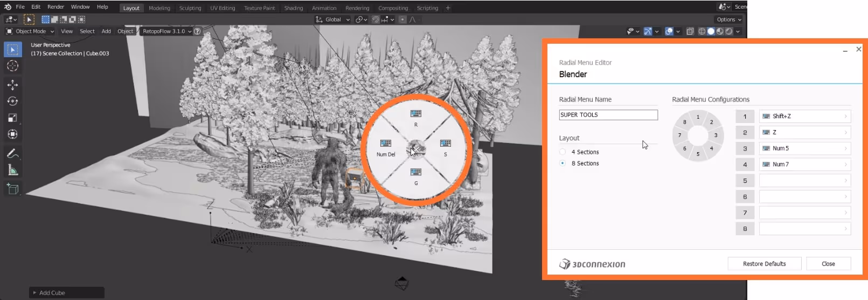Select the Measure tool
Viewport: 868px width, 300px height.
pyautogui.click(x=12, y=170)
